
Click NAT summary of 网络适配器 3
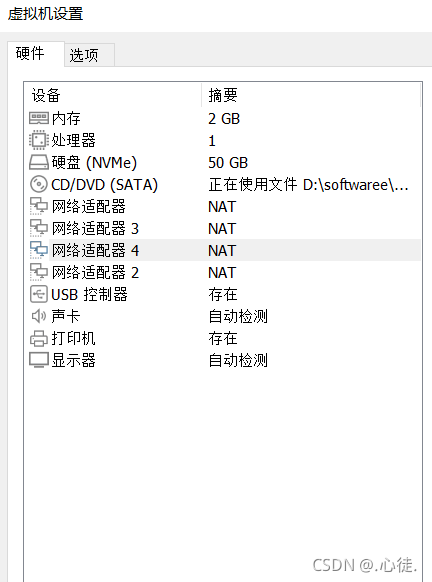[x=222, y=229]
